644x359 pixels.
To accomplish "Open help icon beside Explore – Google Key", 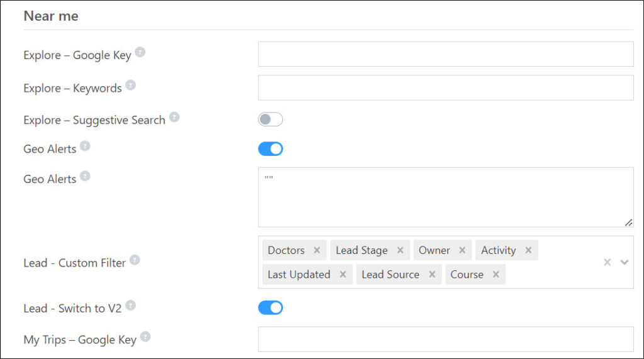I will pos(140,52).
